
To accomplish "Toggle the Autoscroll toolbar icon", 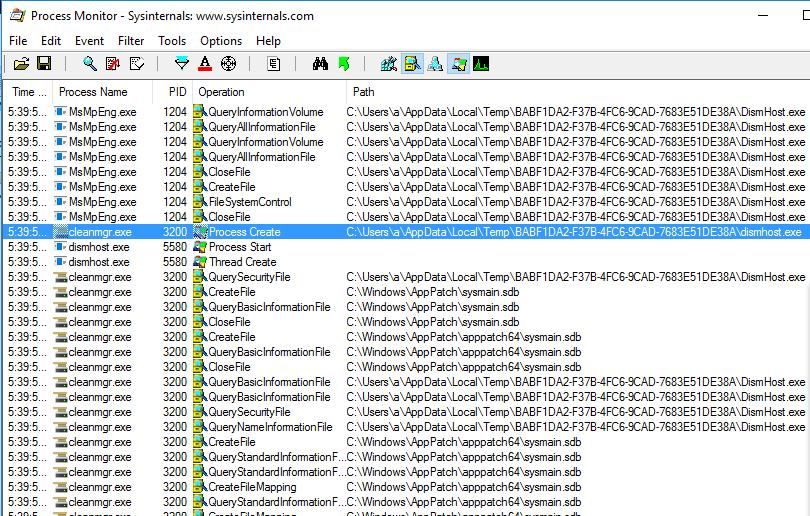I will point(113,64).
